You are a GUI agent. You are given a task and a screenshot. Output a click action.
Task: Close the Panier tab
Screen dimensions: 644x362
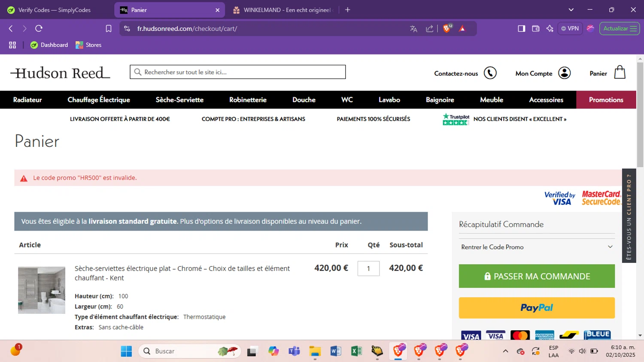217,10
